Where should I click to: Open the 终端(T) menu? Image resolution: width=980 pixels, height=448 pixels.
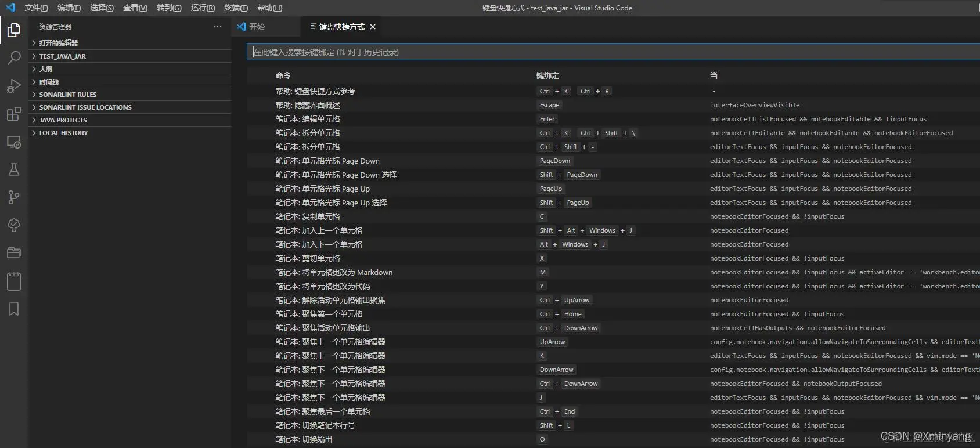pos(236,8)
